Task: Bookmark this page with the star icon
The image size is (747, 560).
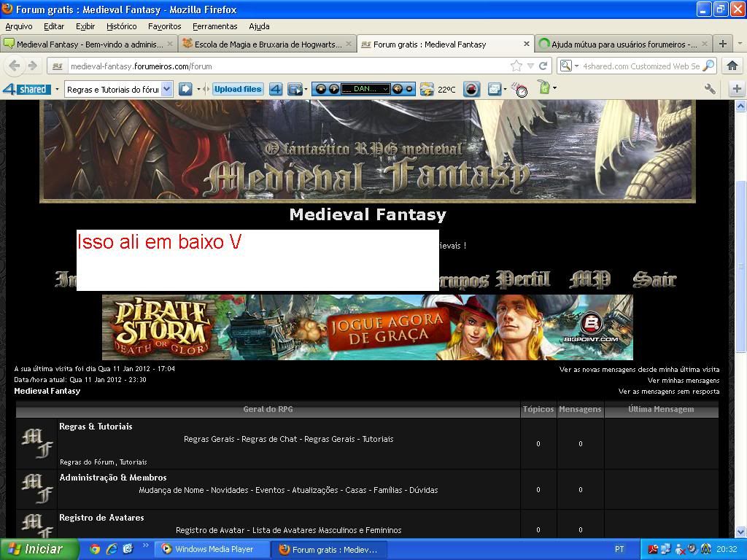Action: [516, 66]
